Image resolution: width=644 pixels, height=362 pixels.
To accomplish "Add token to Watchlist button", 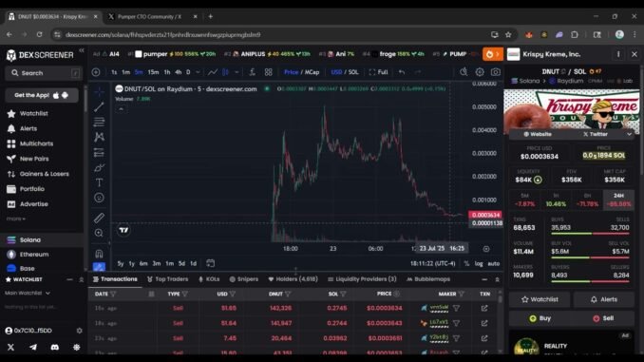I will [540, 299].
